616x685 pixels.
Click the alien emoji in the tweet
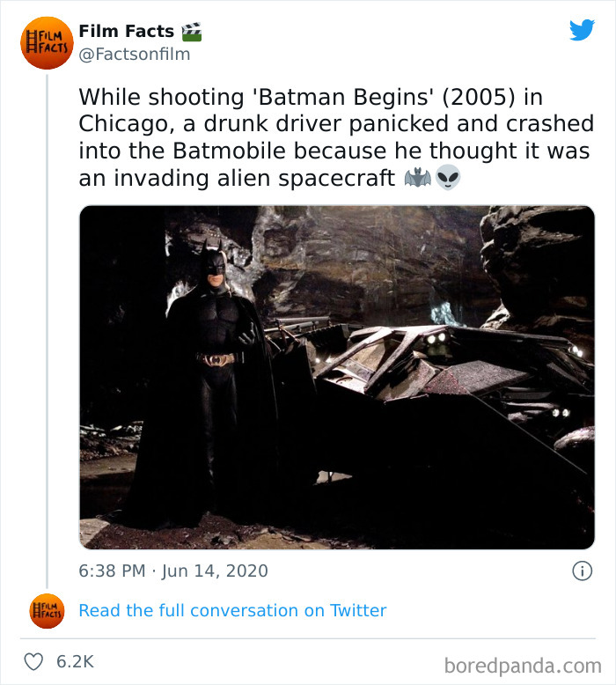pyautogui.click(x=448, y=179)
